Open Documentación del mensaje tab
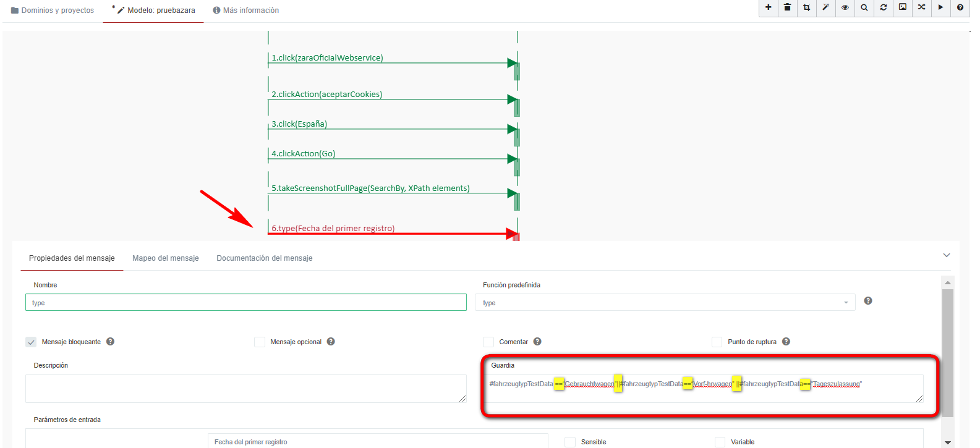This screenshot has width=980, height=448. point(264,258)
